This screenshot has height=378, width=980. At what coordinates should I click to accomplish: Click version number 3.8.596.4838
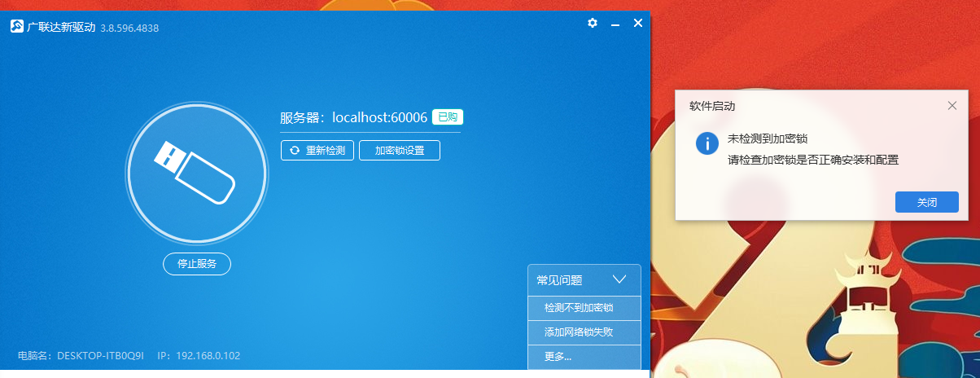129,28
